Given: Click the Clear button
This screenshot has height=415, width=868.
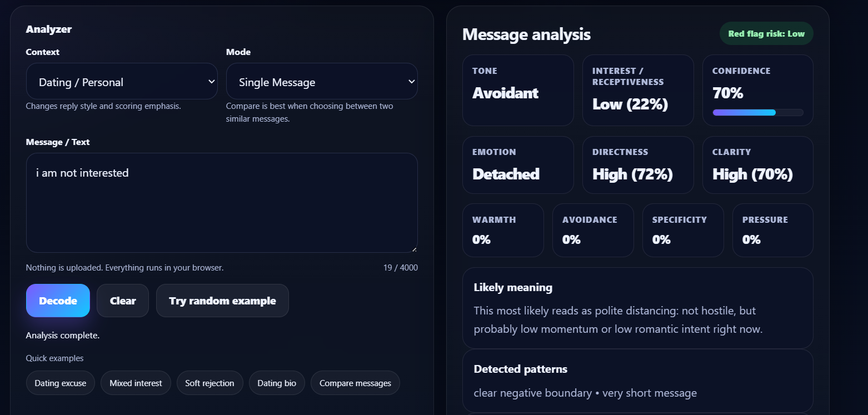Looking at the screenshot, I should (x=122, y=300).
